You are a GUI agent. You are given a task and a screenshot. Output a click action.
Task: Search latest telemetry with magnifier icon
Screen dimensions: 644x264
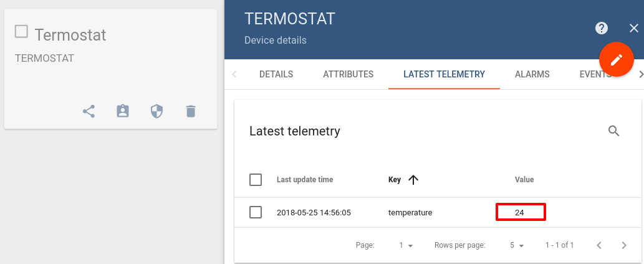point(613,131)
